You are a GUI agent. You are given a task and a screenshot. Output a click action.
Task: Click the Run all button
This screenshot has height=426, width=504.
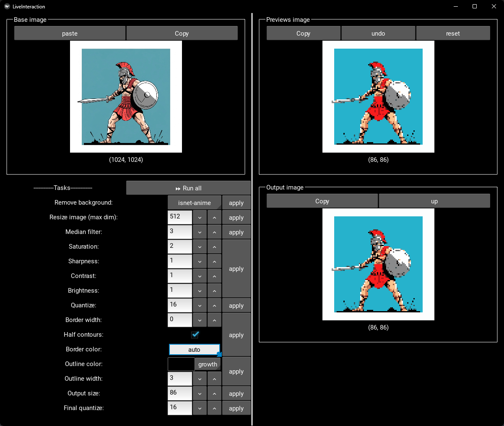click(x=188, y=188)
